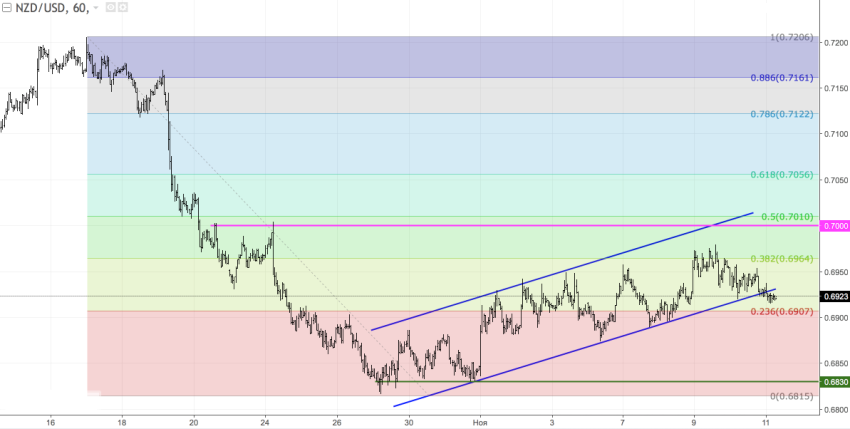Select the green 0.6830 price axis label
This screenshot has height=429, width=850.
tap(835, 382)
